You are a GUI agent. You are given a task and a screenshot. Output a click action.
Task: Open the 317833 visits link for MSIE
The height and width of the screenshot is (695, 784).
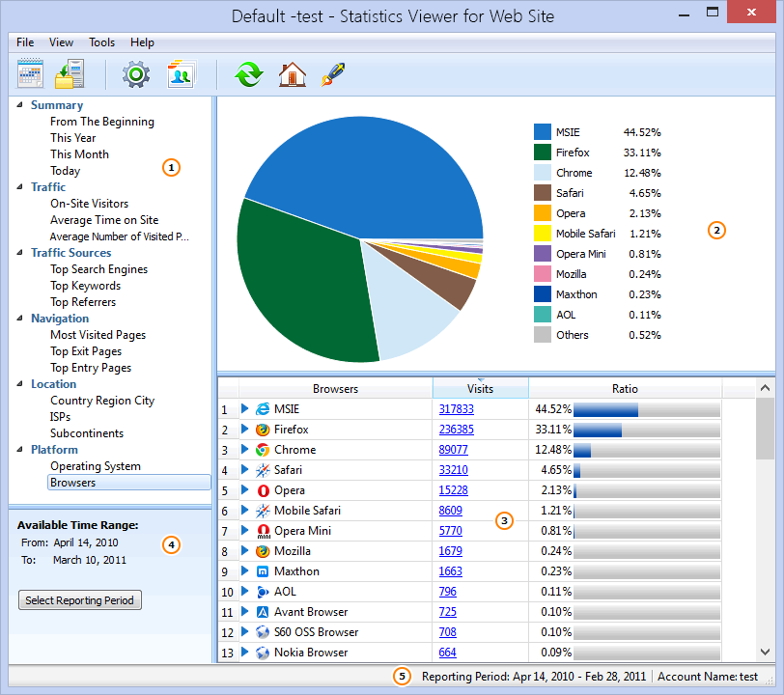[456, 409]
